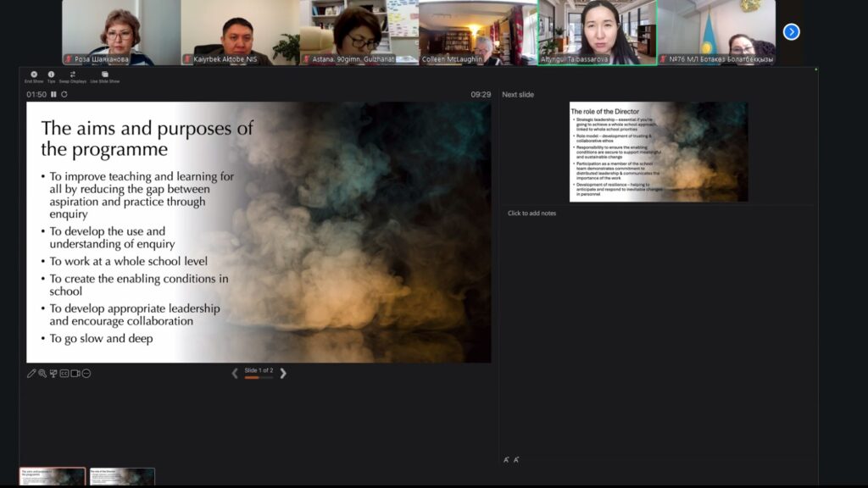This screenshot has width=868, height=488.
Task: Select Kairyrbek Aktobe NIS video tile
Action: click(239, 32)
